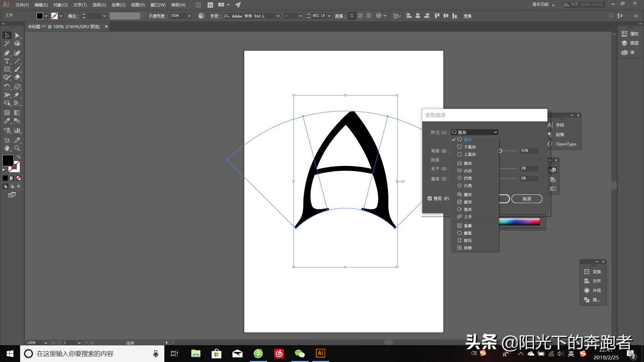Open the 效果(C) menu
Screen dimensions: 644x362
(118, 5)
